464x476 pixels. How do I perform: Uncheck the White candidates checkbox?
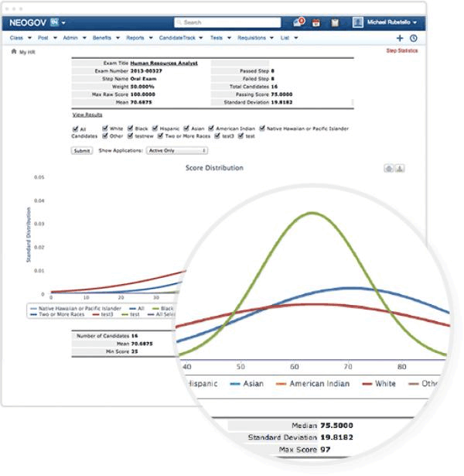coord(105,128)
